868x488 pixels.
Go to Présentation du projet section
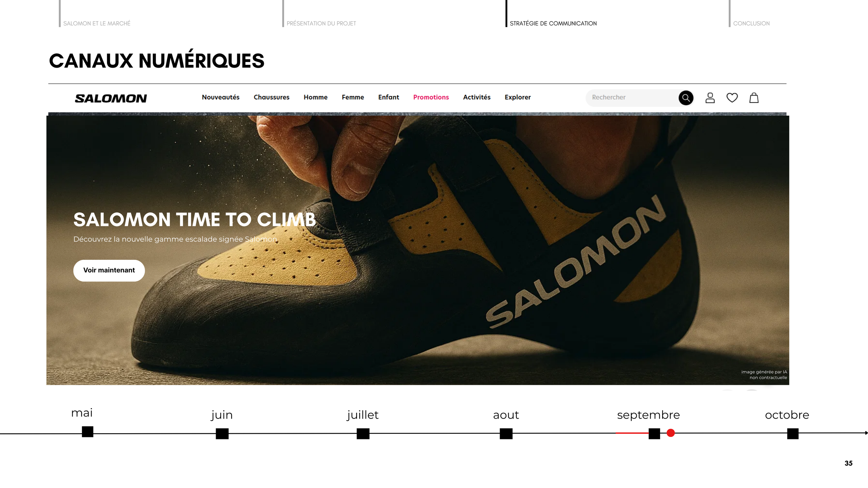(321, 23)
